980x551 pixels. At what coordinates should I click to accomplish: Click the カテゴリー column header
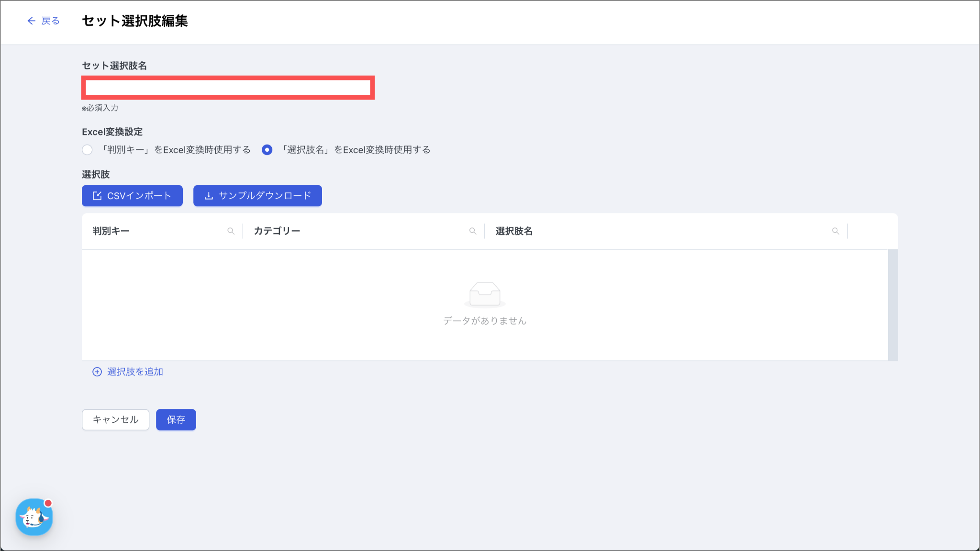tap(277, 231)
